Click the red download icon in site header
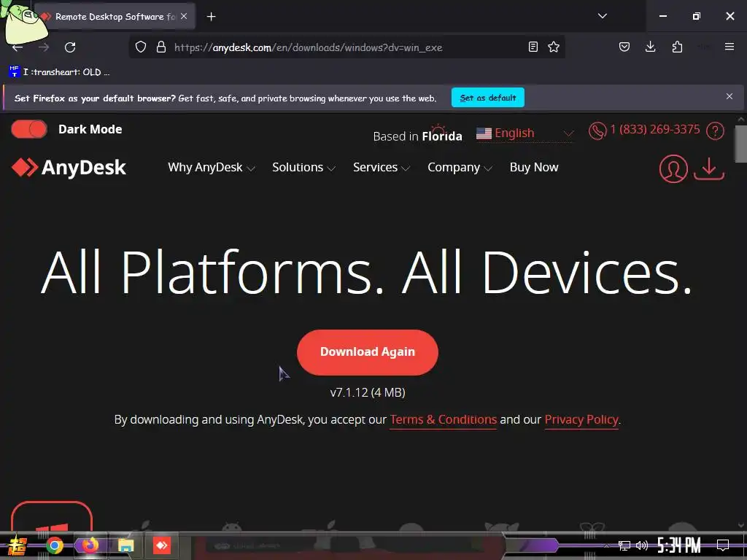This screenshot has height=560, width=747. pos(709,168)
